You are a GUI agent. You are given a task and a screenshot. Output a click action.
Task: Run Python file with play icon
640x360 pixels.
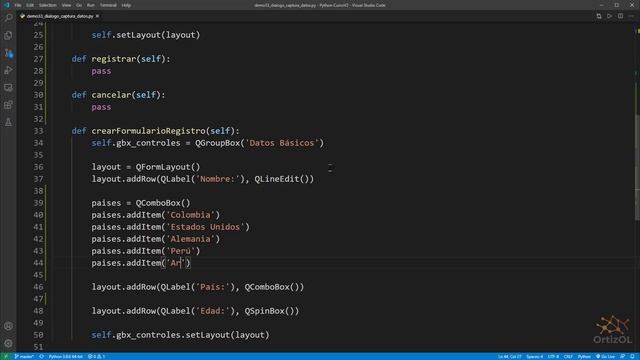pyautogui.click(x=609, y=16)
